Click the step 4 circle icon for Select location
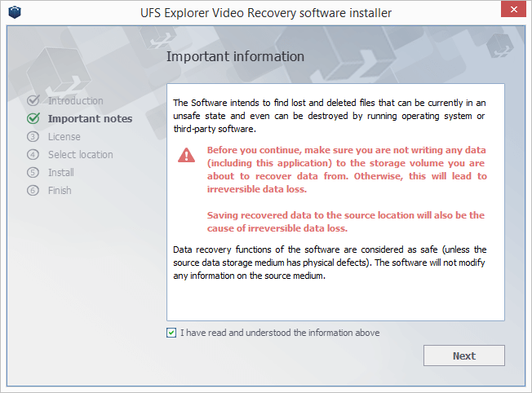 [33, 155]
